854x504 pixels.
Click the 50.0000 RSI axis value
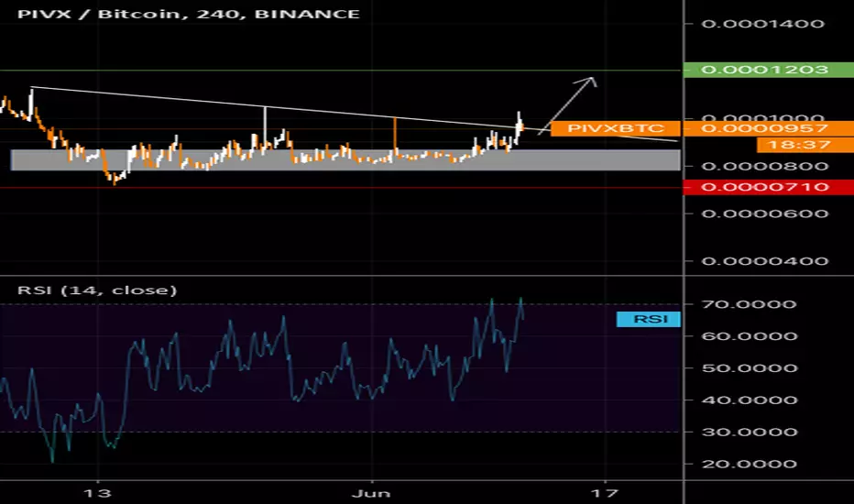click(x=749, y=368)
